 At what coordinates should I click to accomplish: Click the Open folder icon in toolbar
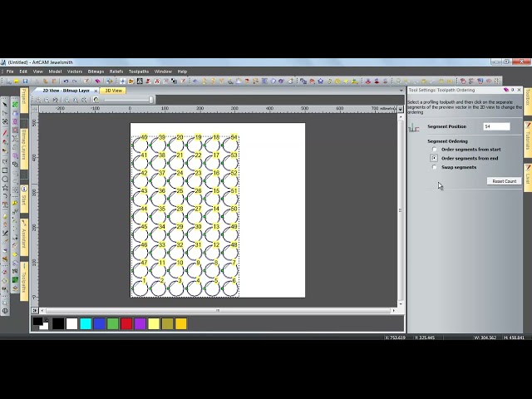(17, 81)
